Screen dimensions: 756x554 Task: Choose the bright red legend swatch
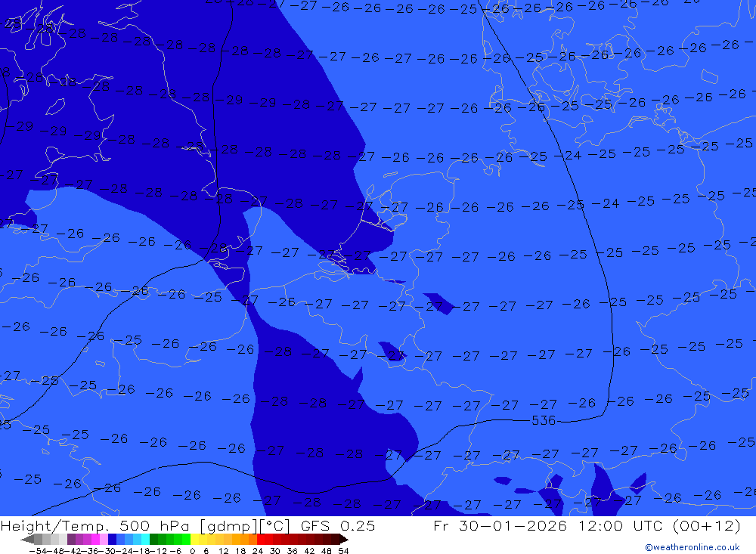(x=261, y=539)
